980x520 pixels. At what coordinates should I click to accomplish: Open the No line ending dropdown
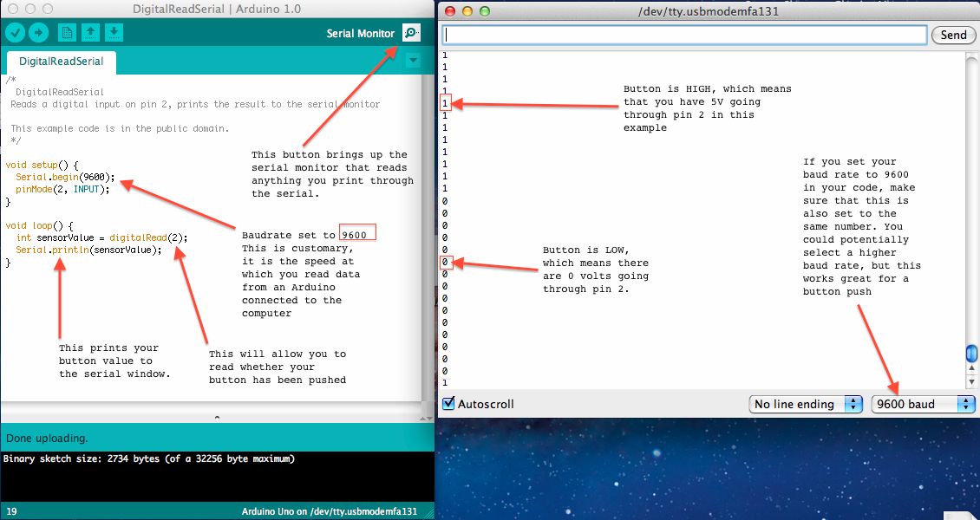pyautogui.click(x=806, y=405)
